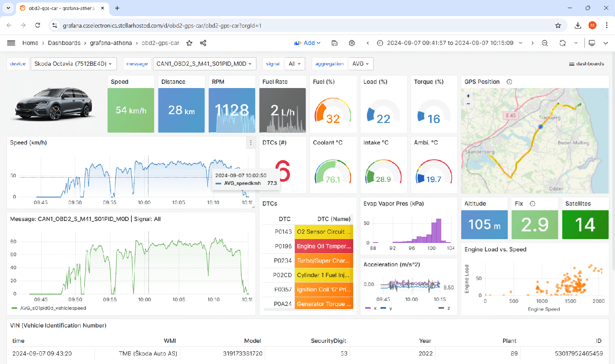Open the aggregation dropdown AVG
Screen dimensions: 615x364
click(x=361, y=64)
